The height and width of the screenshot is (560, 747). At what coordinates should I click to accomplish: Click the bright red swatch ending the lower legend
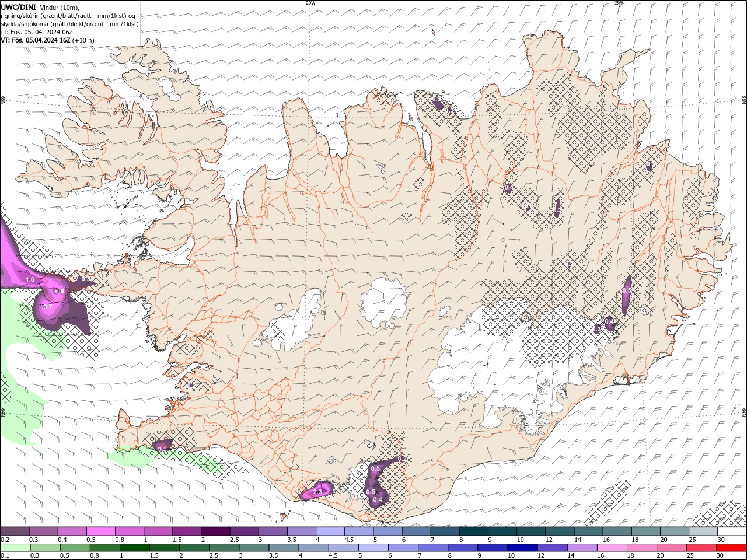tap(731, 548)
